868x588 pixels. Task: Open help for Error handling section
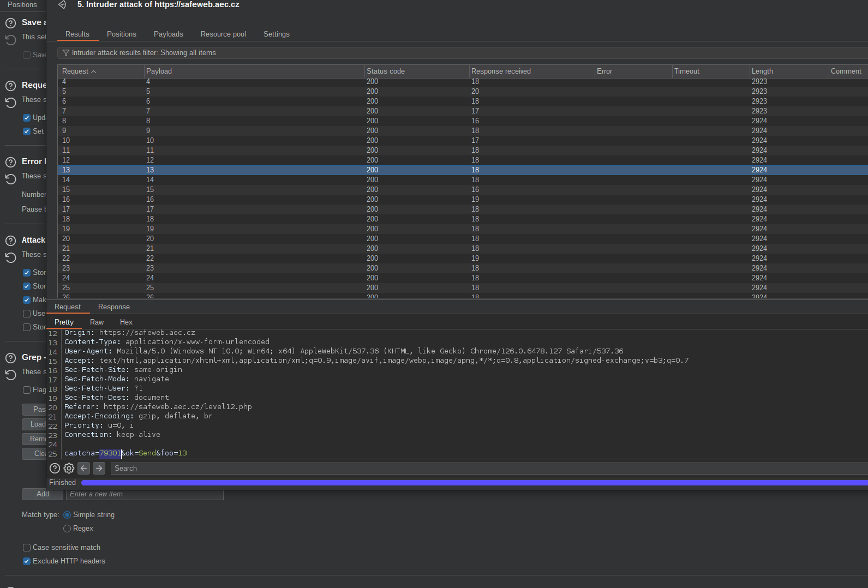(x=10, y=163)
